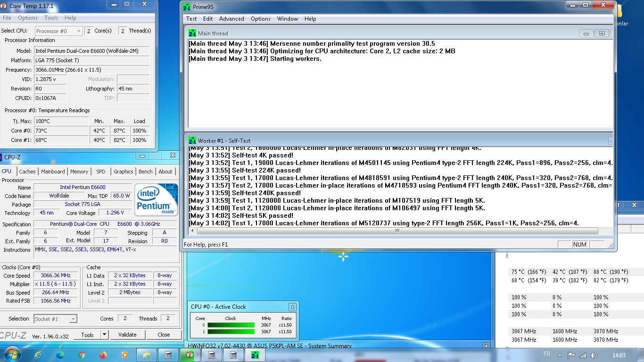Open Firefox from the taskbar

[x=103, y=355]
